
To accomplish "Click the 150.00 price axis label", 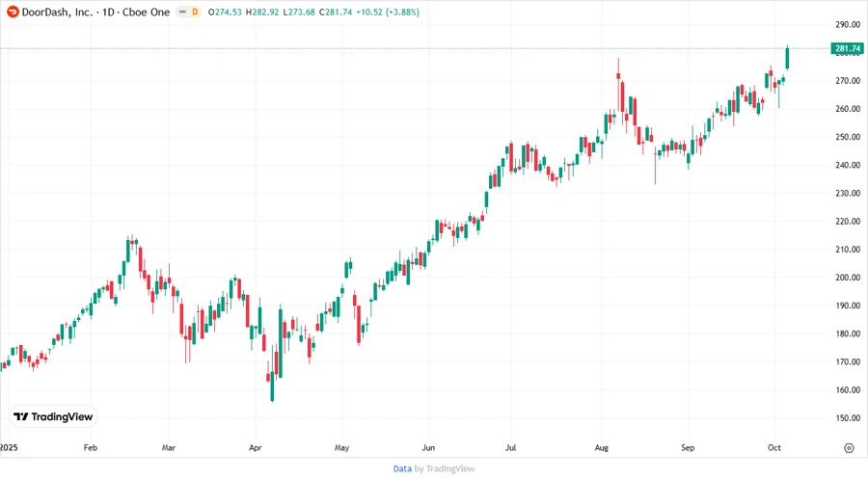I will (x=847, y=418).
